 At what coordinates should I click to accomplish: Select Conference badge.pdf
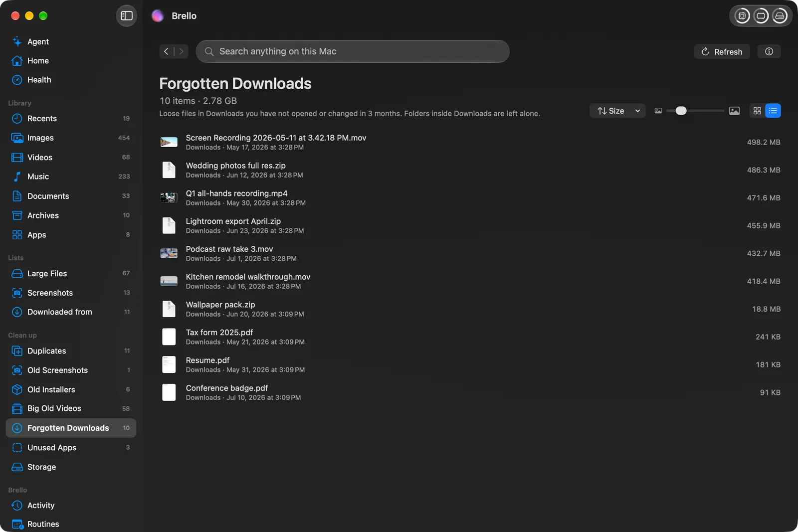click(x=470, y=392)
